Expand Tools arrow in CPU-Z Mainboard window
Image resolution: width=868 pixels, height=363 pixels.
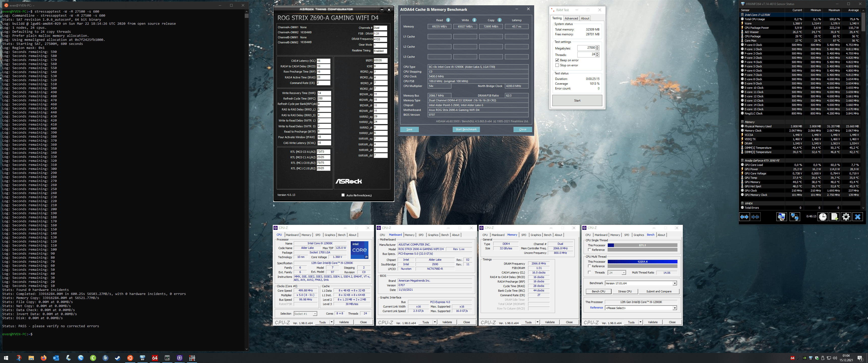tap(435, 322)
